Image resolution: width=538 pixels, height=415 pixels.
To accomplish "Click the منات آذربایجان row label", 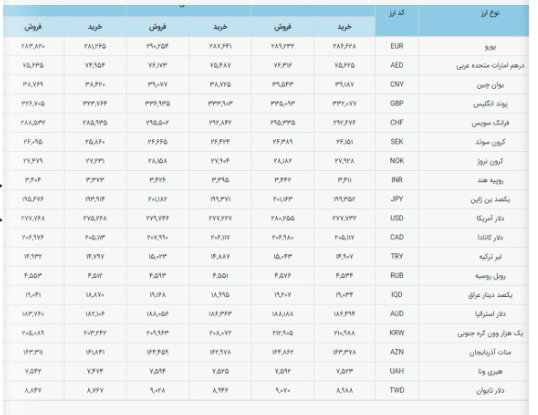I will 490,352.
